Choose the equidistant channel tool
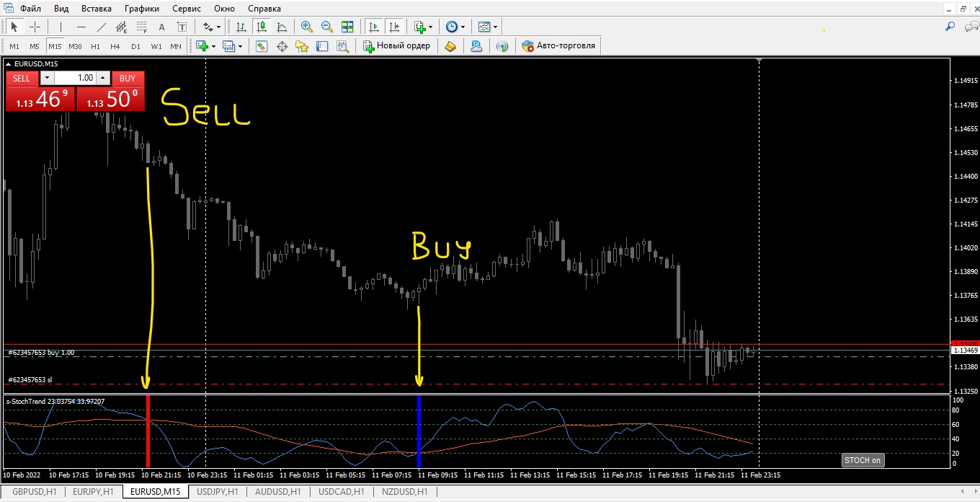The width and height of the screenshot is (980, 502). [122, 27]
